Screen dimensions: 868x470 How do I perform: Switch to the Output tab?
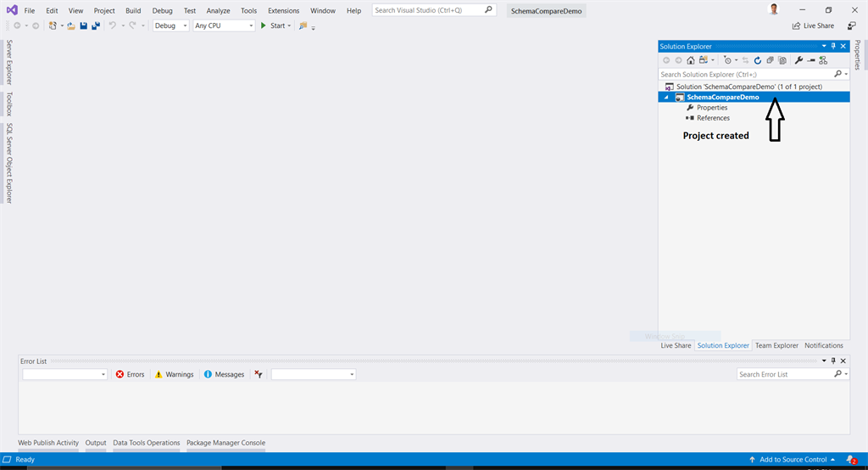point(95,443)
